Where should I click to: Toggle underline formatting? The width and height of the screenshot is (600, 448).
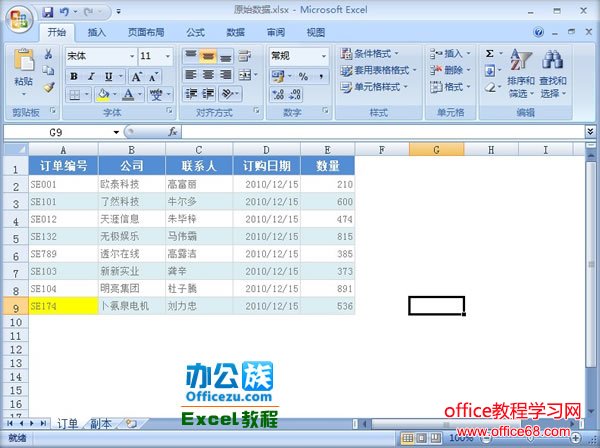(x=109, y=77)
